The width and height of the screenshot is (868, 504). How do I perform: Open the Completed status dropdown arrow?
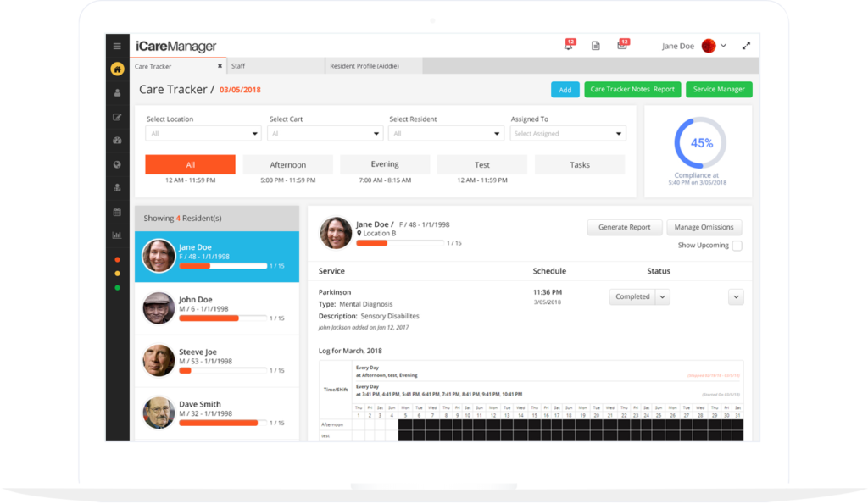[x=663, y=296]
